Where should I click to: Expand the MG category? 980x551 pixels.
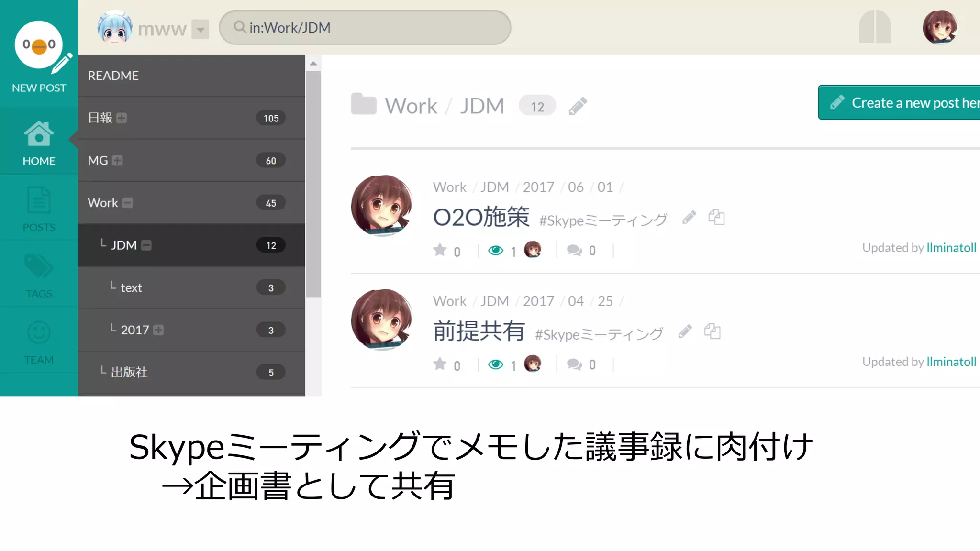coord(117,161)
